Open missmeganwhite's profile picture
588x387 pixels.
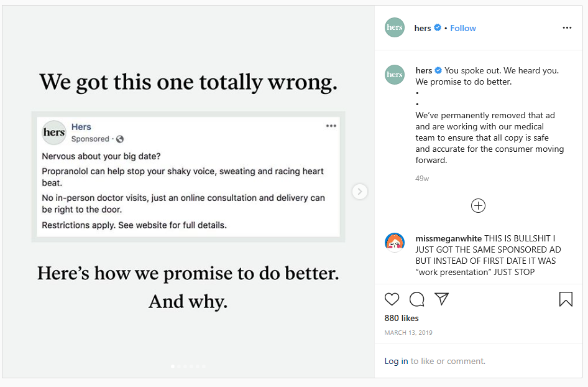coord(395,243)
